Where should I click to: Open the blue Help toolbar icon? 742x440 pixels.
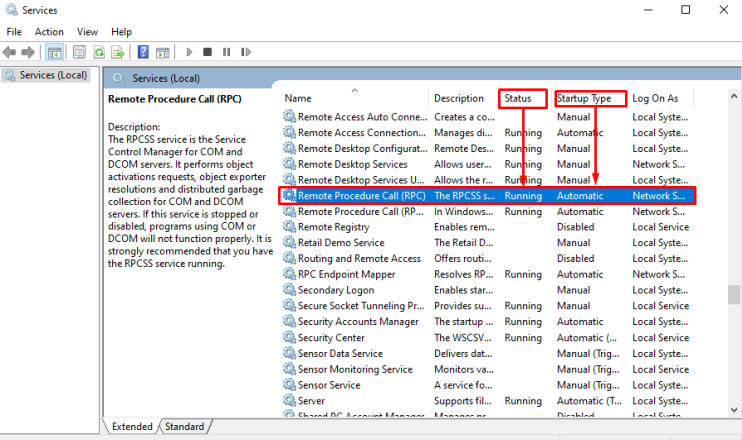click(x=144, y=52)
